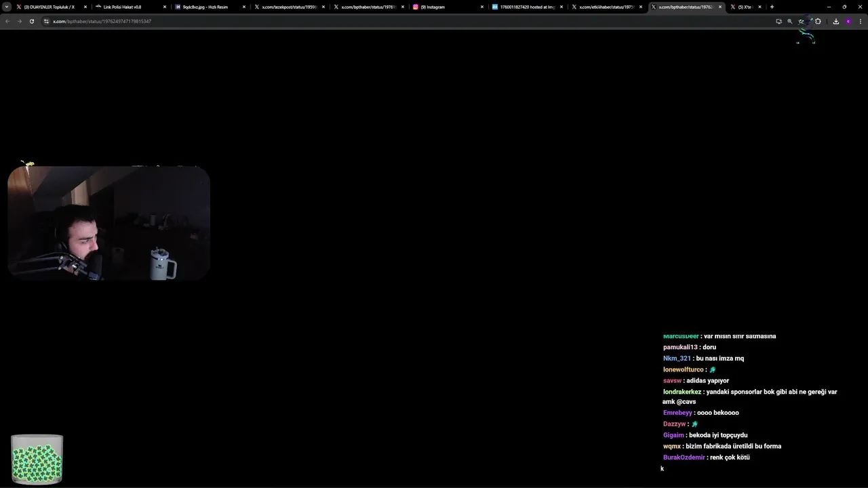This screenshot has width=868, height=488.
Task: Close the 9qdc8vz.jpg Hızlı Resim tab
Action: click(244, 7)
